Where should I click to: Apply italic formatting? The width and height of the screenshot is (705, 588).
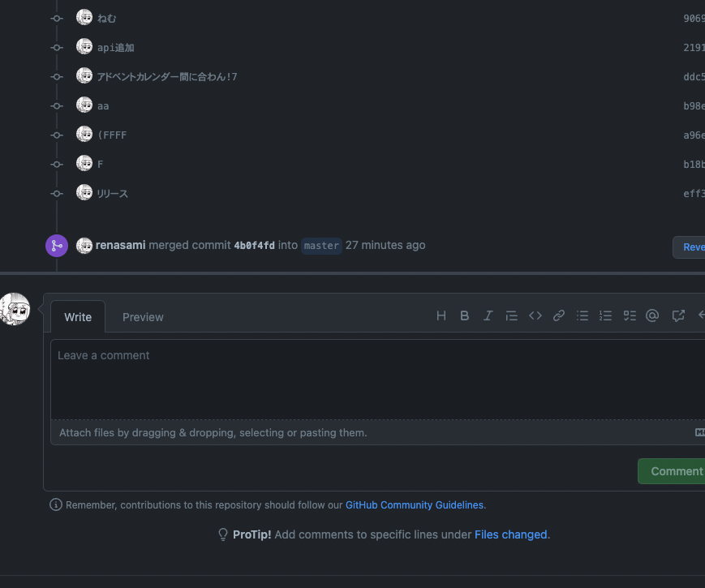click(488, 315)
